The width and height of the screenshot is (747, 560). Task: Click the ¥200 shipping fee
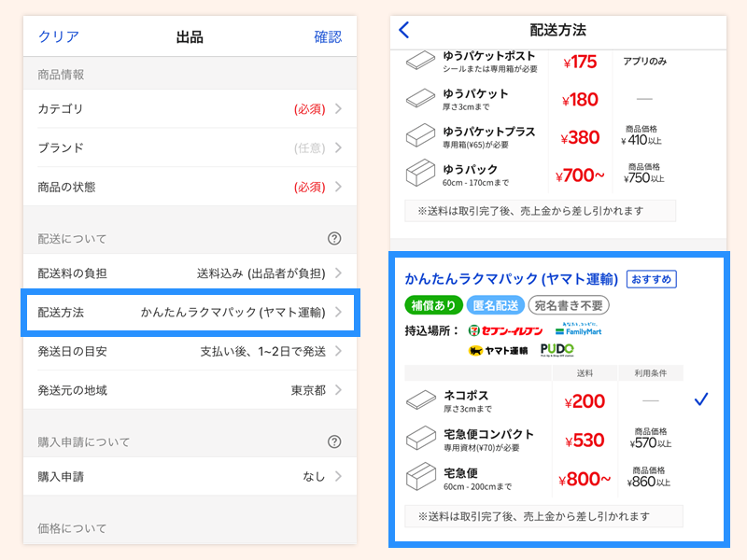click(x=585, y=401)
